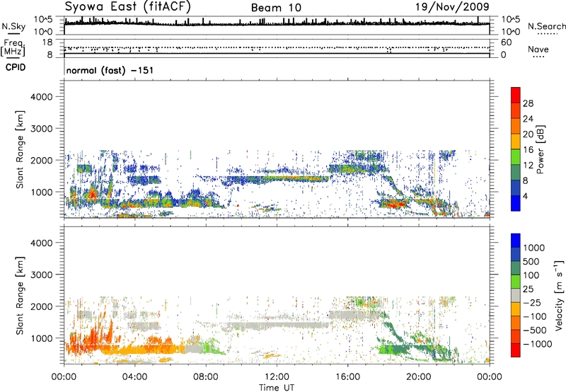Click the 'Nave' legend label

pos(538,50)
